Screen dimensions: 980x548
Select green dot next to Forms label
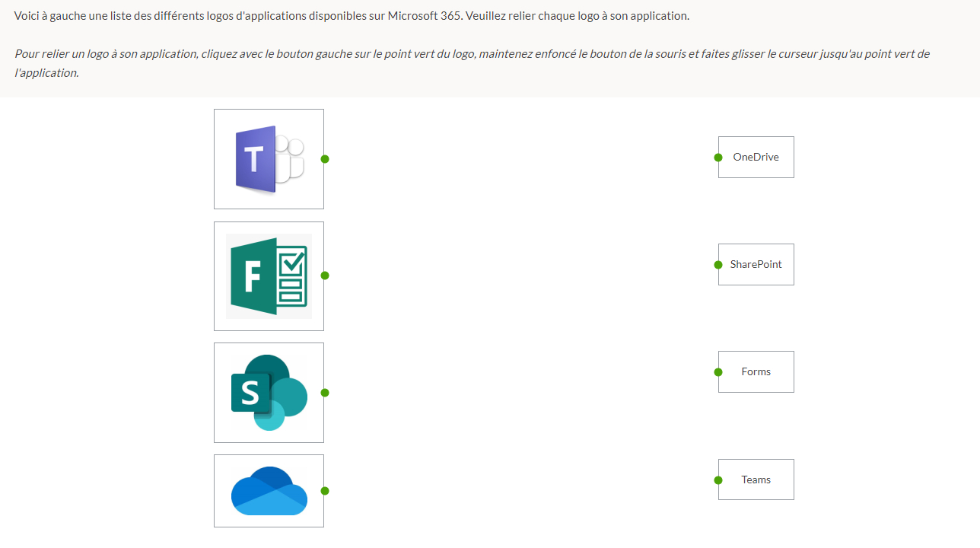718,372
